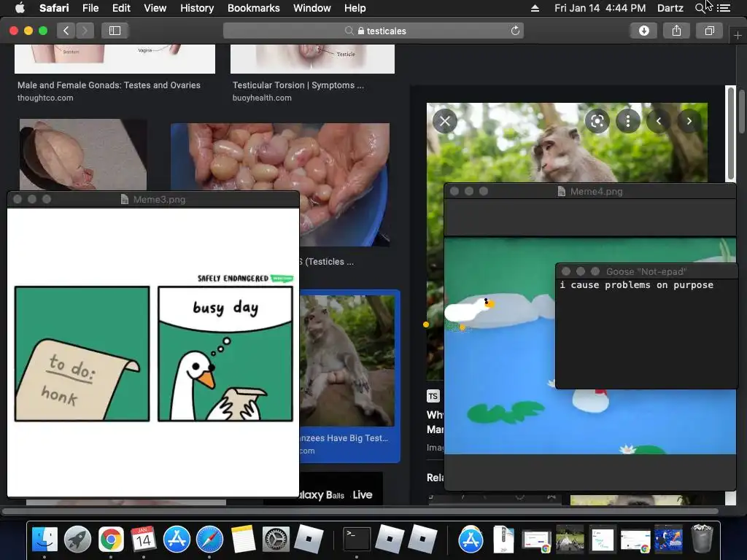747x560 pixels.
Task: Show the Safari tab overview
Action: (709, 31)
